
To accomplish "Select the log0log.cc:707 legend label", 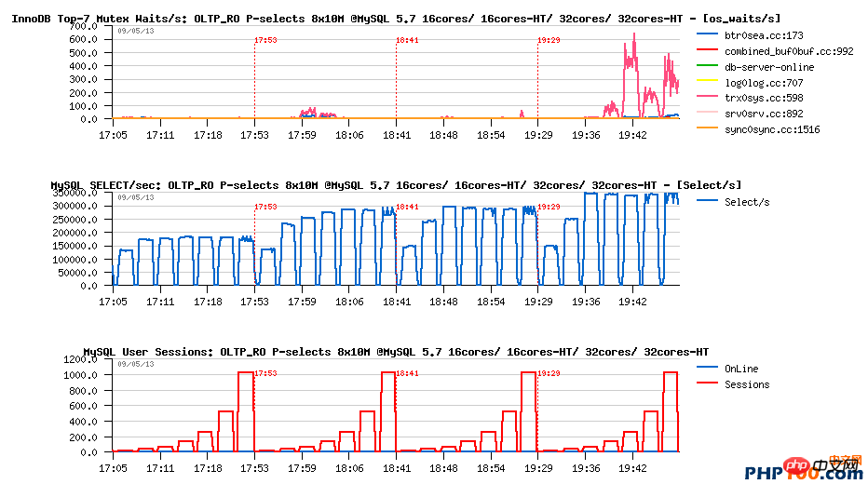I will pyautogui.click(x=764, y=83).
